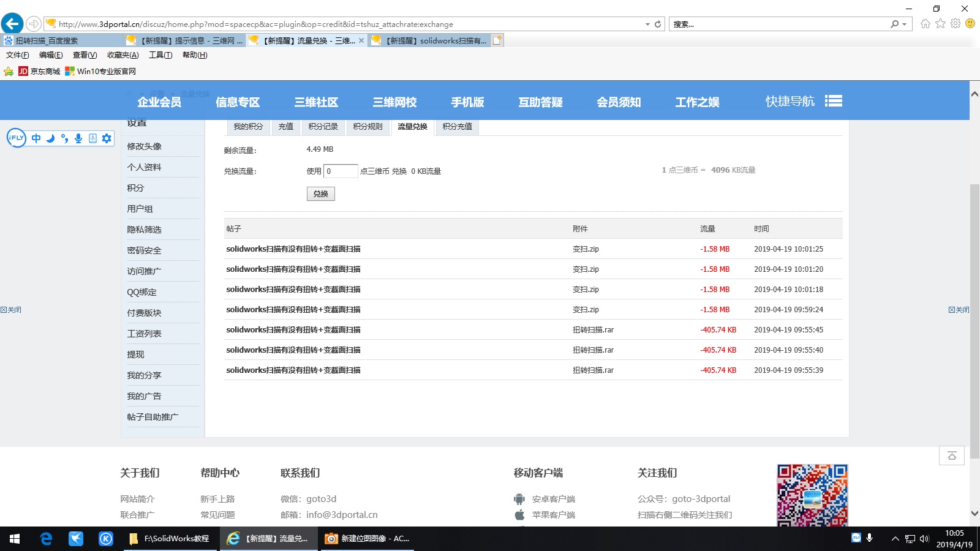Click the 兑换 button
980x551 pixels.
(x=321, y=194)
